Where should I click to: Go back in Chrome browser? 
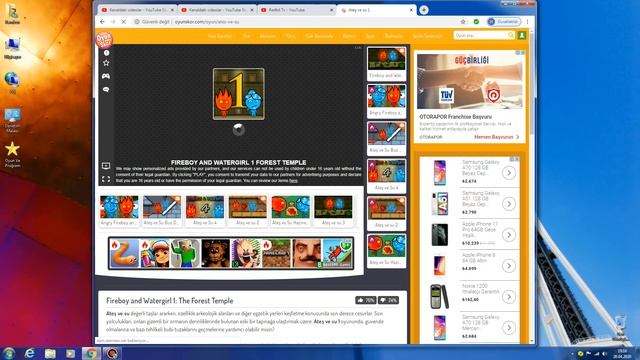coord(102,22)
